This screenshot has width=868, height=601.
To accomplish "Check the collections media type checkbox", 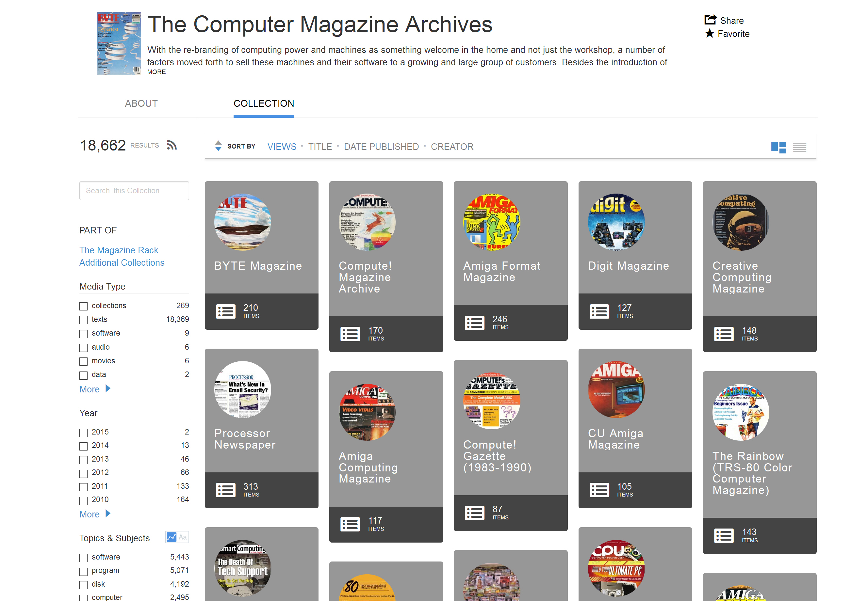I will click(x=83, y=306).
